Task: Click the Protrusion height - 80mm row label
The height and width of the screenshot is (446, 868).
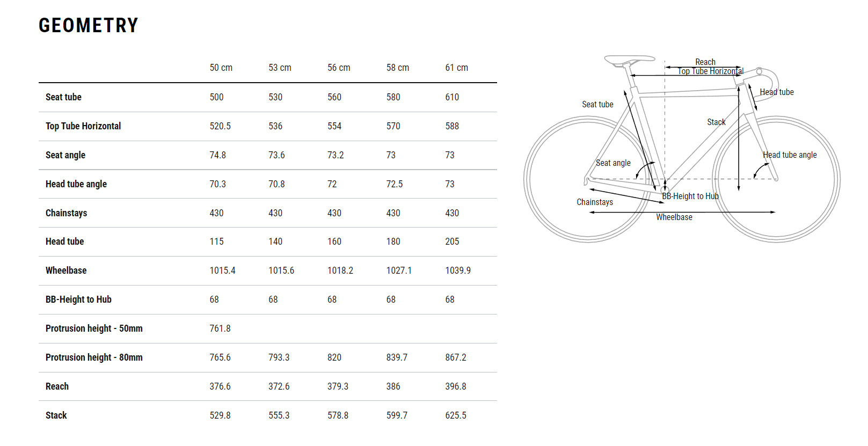Action: pos(94,357)
